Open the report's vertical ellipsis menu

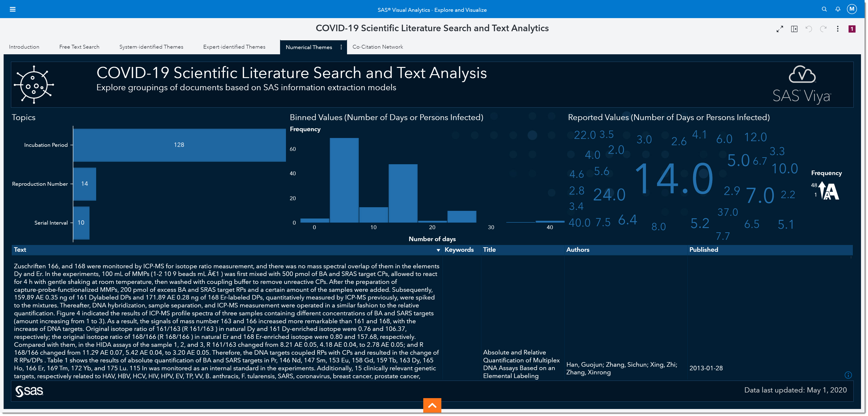click(x=838, y=29)
